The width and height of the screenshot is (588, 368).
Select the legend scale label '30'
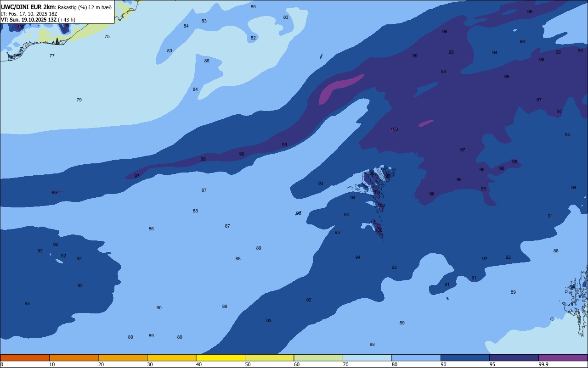tap(150, 364)
